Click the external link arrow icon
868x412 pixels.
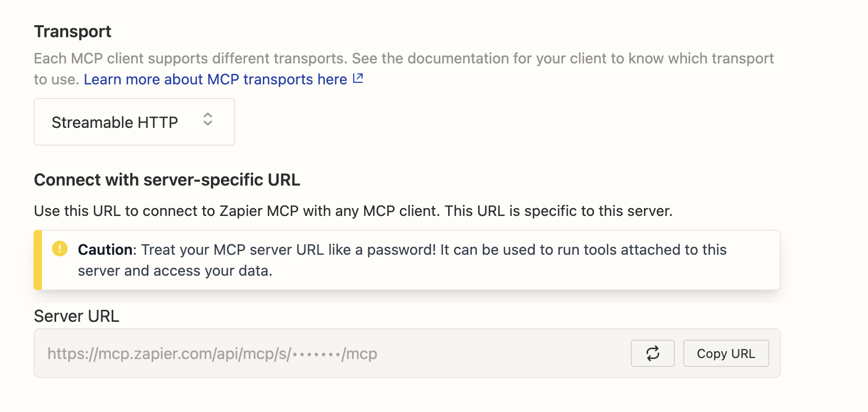[x=358, y=78]
